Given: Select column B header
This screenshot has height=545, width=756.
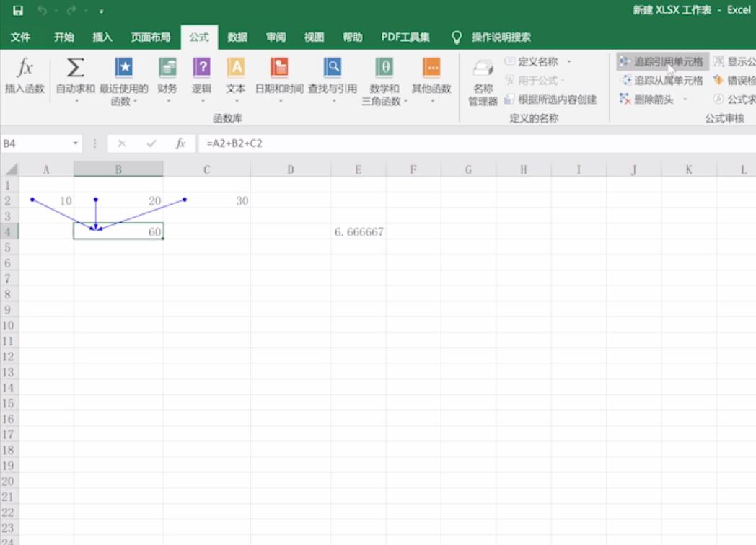Looking at the screenshot, I should click(x=118, y=169).
